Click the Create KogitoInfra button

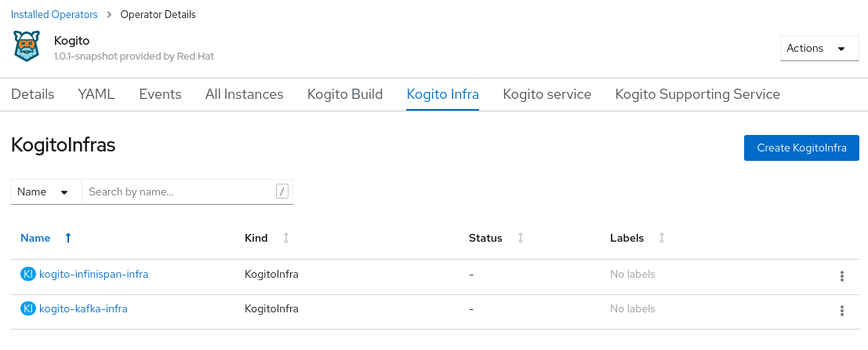tap(801, 148)
